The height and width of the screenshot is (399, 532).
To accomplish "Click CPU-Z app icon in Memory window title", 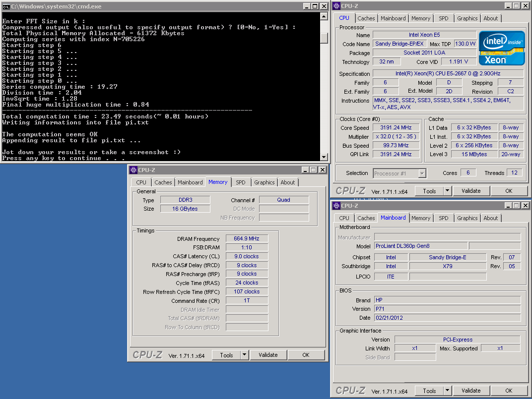I will tap(133, 170).
